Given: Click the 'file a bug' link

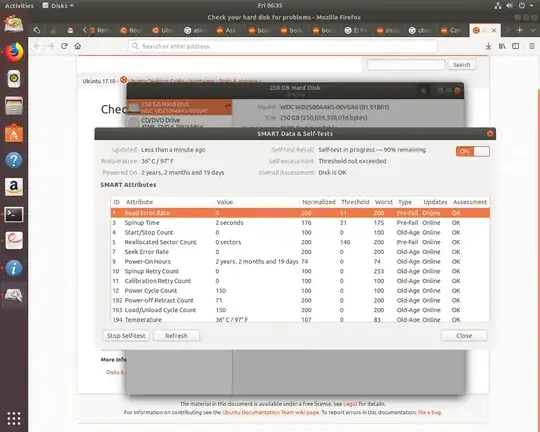Looking at the screenshot, I should point(429,412).
